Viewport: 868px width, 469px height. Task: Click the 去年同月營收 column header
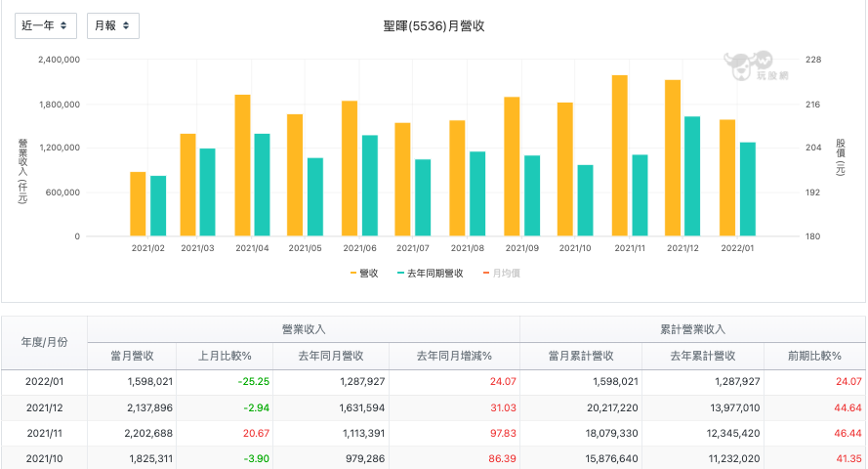tap(331, 356)
